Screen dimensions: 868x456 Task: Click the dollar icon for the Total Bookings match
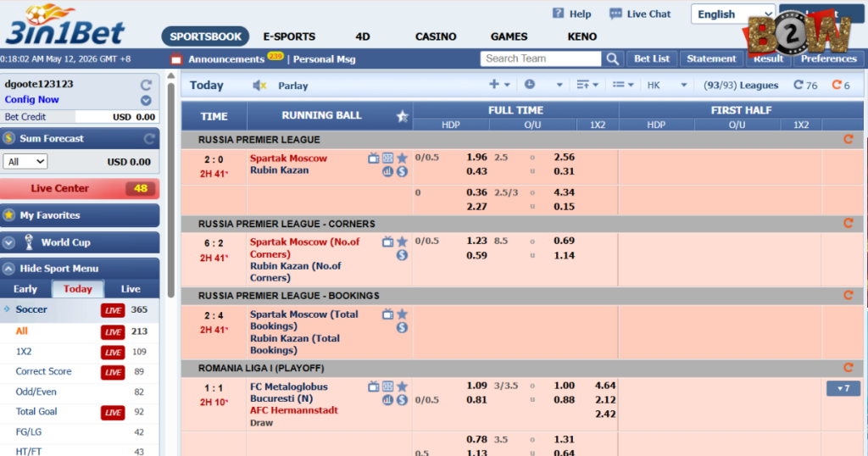click(403, 328)
